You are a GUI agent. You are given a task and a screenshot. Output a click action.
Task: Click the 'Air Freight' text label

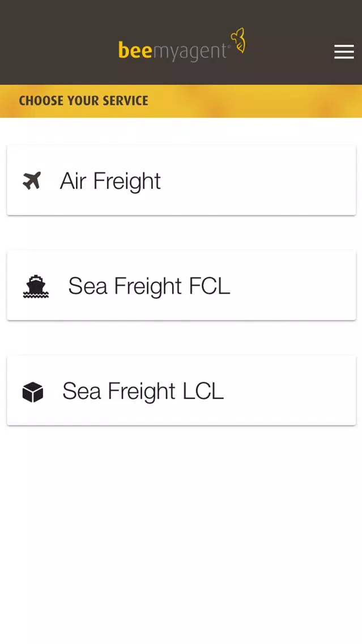[110, 181]
